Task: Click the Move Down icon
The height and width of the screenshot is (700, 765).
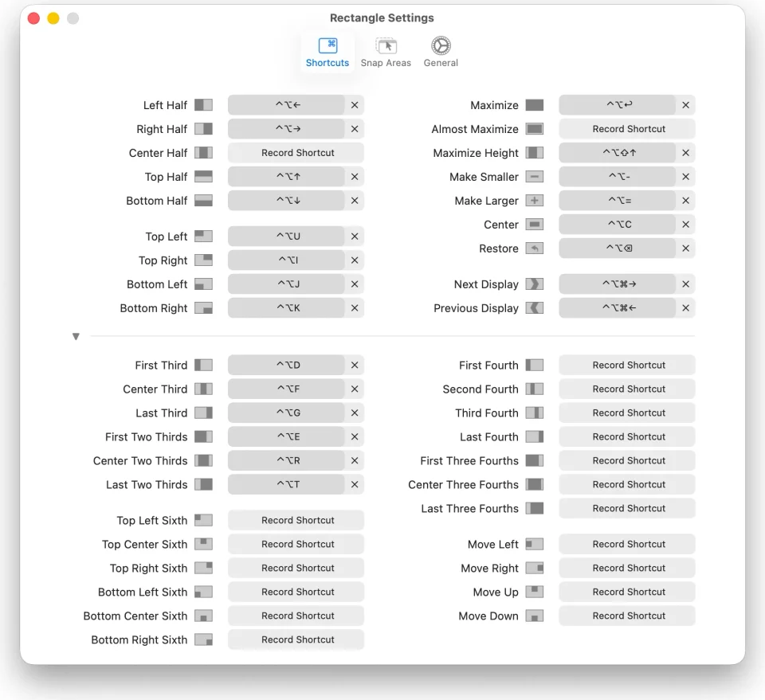Action: (x=534, y=616)
